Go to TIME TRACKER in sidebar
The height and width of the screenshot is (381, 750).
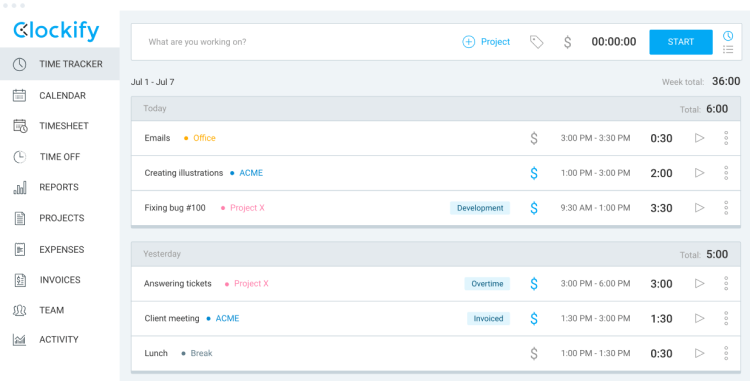[x=71, y=64]
